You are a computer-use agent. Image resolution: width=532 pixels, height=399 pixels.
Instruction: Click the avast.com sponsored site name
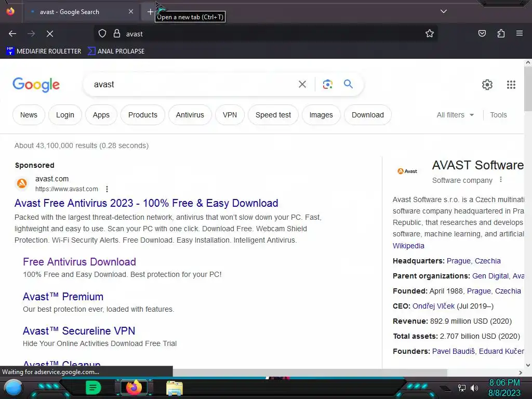tap(52, 179)
